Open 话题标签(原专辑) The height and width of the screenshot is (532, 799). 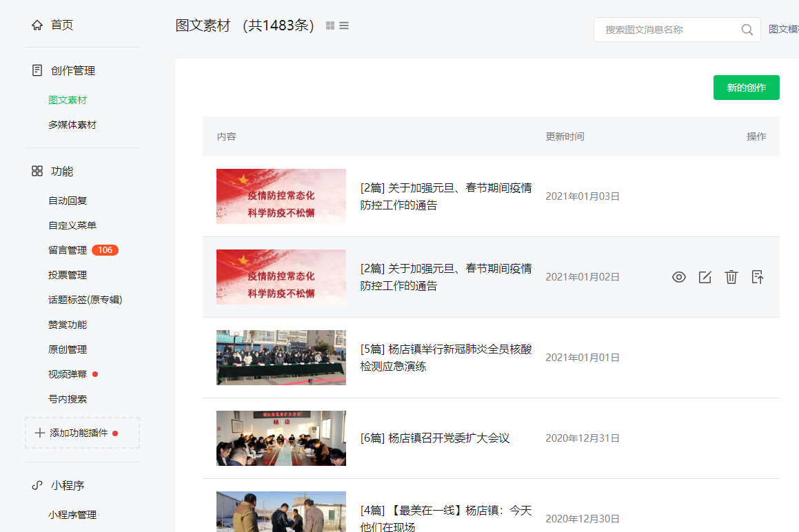pos(85,300)
